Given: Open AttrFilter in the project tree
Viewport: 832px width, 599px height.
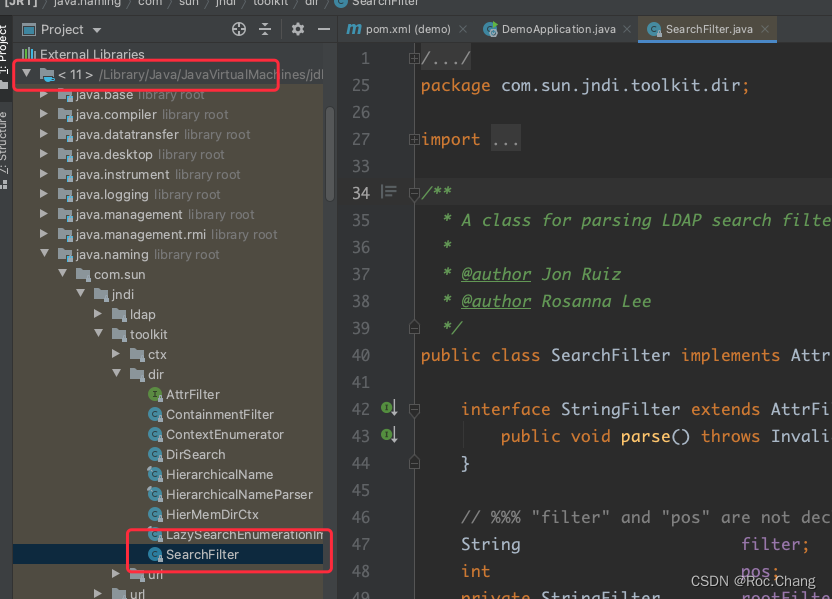Looking at the screenshot, I should 193,394.
